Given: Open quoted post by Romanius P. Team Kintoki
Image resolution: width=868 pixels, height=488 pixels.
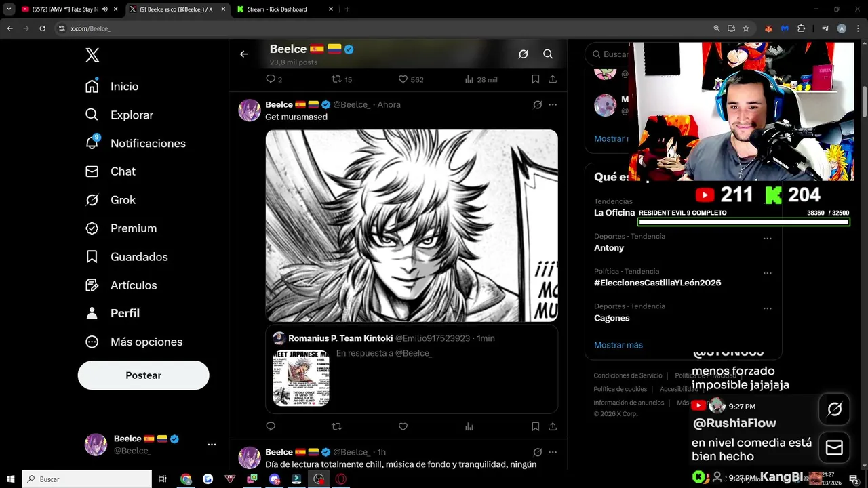Looking at the screenshot, I should 412,369.
